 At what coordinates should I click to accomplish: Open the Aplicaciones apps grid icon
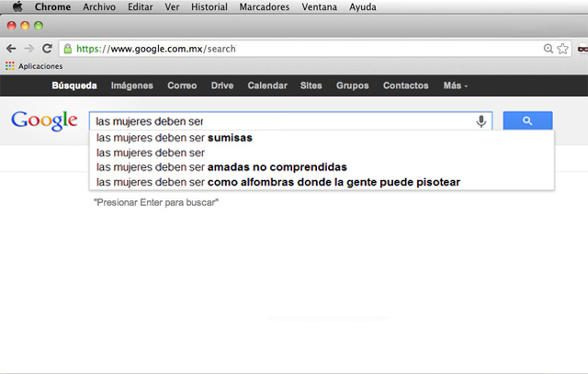click(x=10, y=66)
